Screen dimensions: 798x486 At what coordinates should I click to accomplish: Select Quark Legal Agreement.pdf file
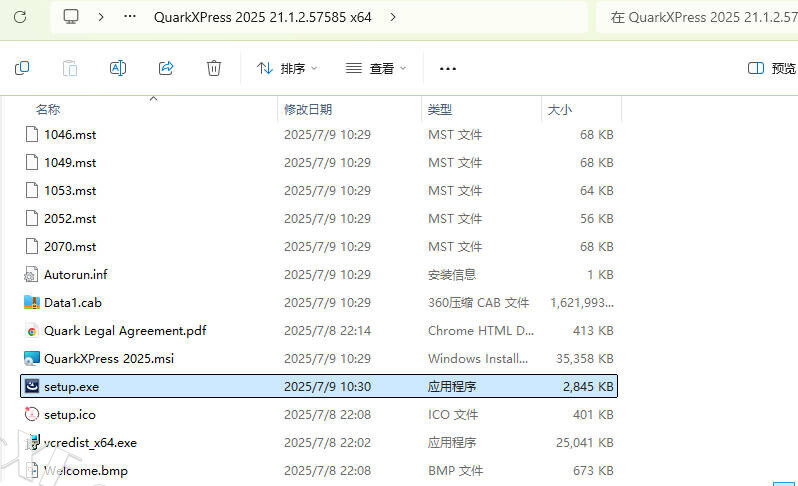tap(125, 331)
